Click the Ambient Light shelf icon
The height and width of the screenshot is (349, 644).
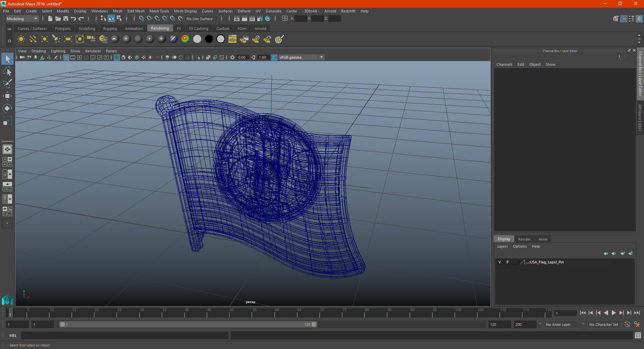click(x=21, y=39)
